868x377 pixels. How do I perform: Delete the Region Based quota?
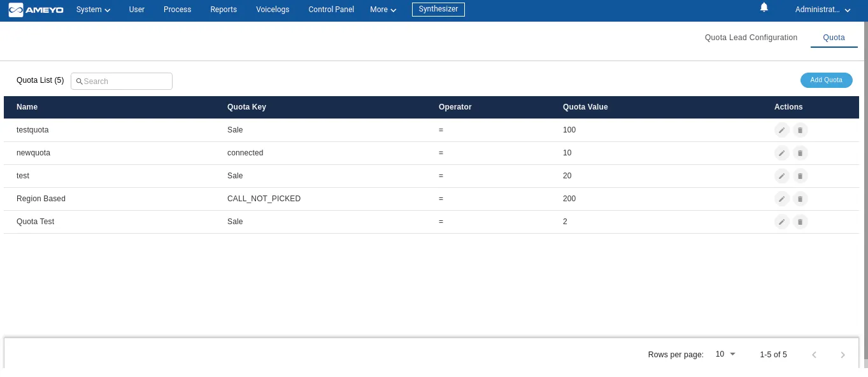coord(800,199)
